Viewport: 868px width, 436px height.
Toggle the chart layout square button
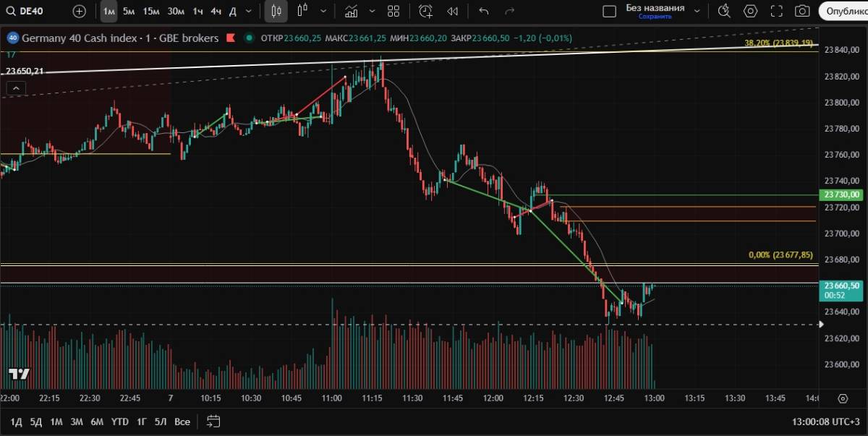point(610,11)
